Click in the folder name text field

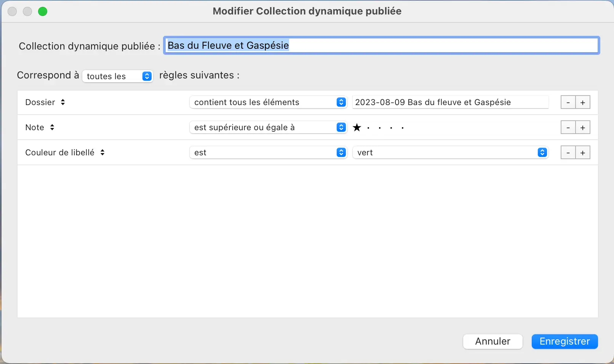click(x=450, y=102)
